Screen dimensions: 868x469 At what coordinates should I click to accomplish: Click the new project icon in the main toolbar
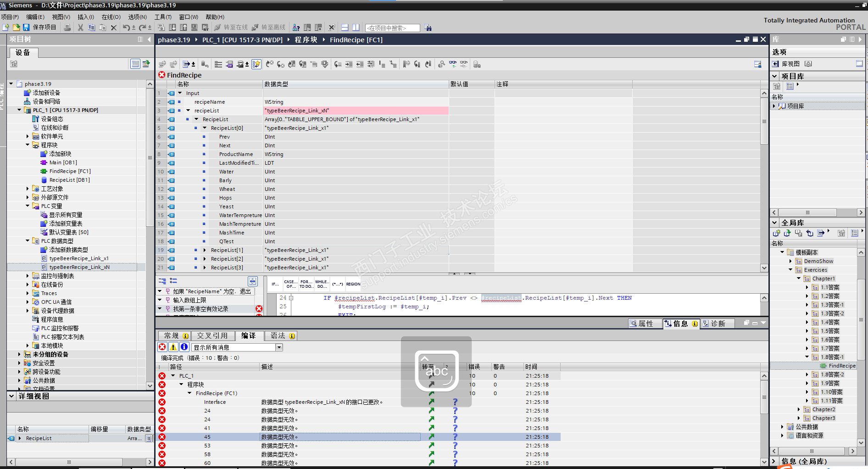[6, 28]
